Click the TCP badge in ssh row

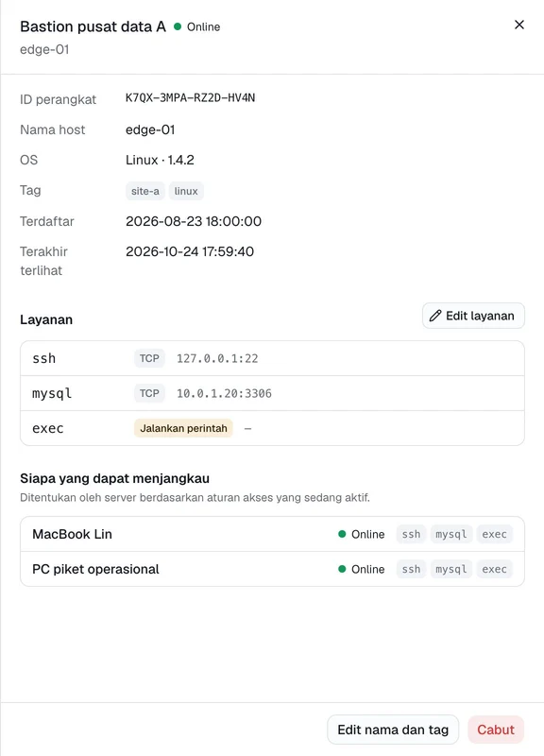coord(149,358)
